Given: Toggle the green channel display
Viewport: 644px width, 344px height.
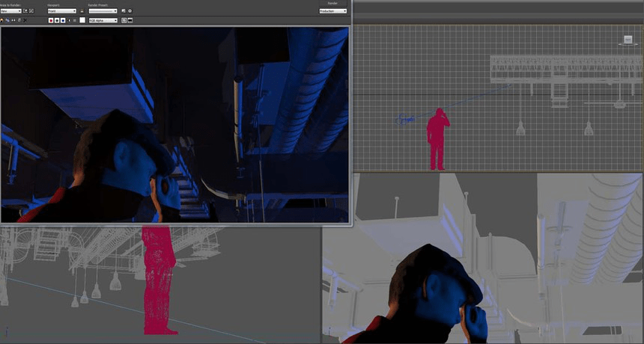Looking at the screenshot, I should pos(56,20).
